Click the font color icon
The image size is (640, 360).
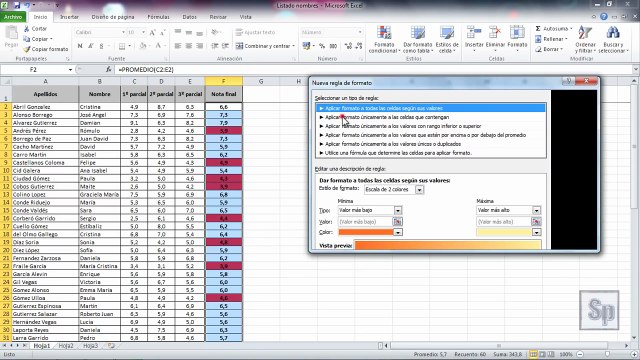158,46
